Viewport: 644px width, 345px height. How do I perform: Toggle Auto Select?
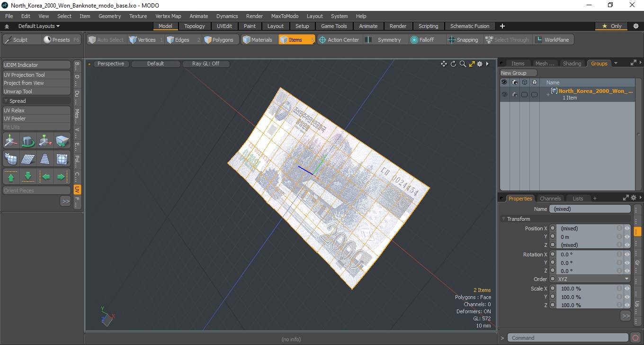click(x=106, y=40)
